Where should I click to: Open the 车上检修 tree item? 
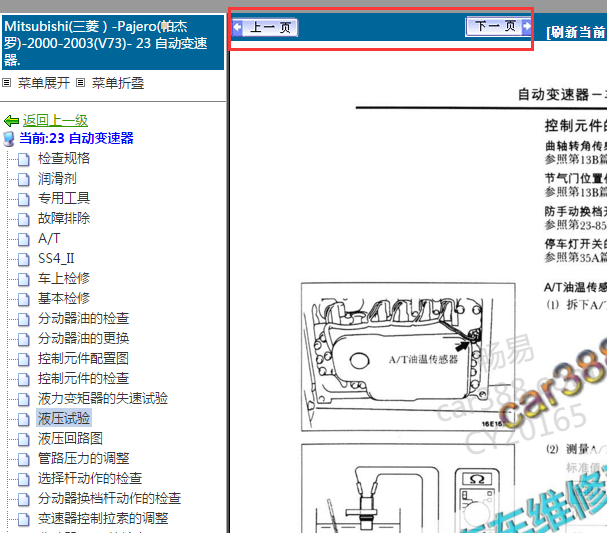tap(64, 279)
